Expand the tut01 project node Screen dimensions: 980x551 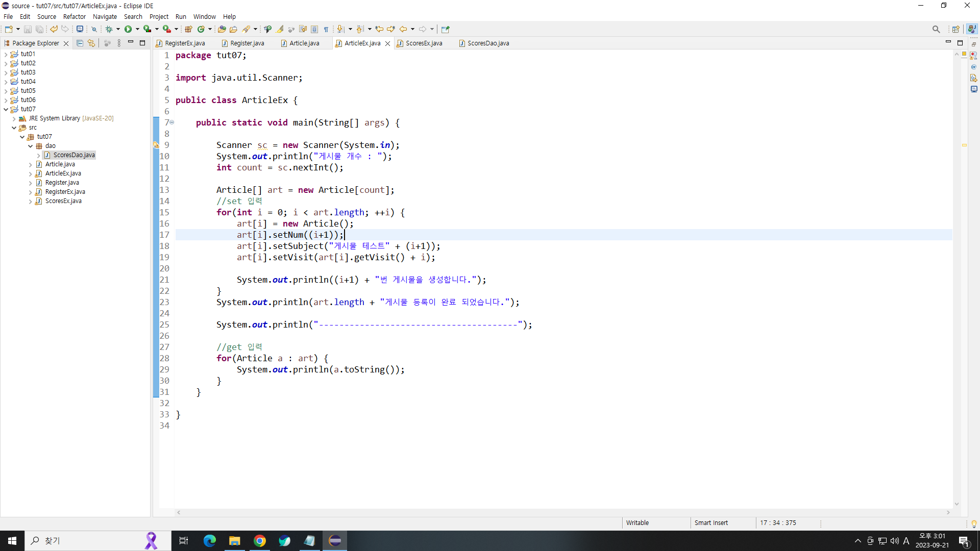[x=6, y=54]
